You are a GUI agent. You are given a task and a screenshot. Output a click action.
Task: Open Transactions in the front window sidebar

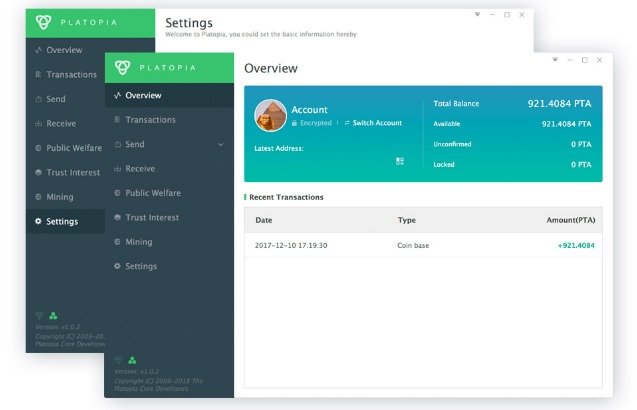(169, 120)
